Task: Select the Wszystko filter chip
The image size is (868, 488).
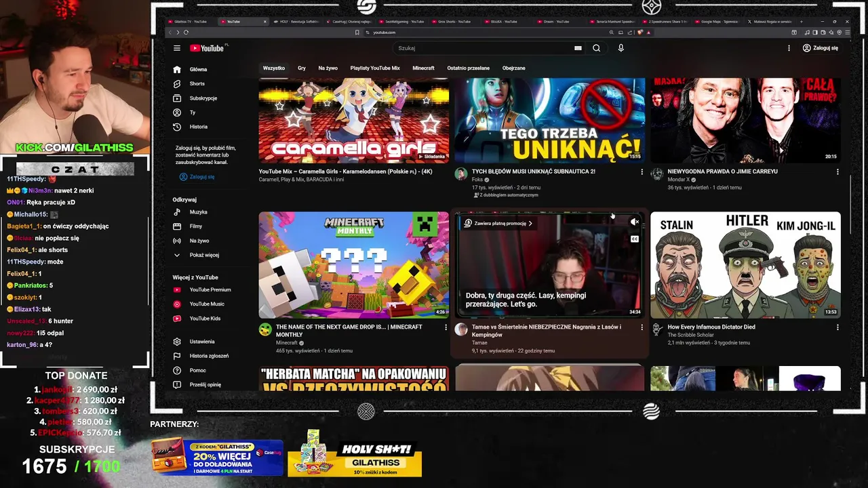Action: click(x=274, y=68)
